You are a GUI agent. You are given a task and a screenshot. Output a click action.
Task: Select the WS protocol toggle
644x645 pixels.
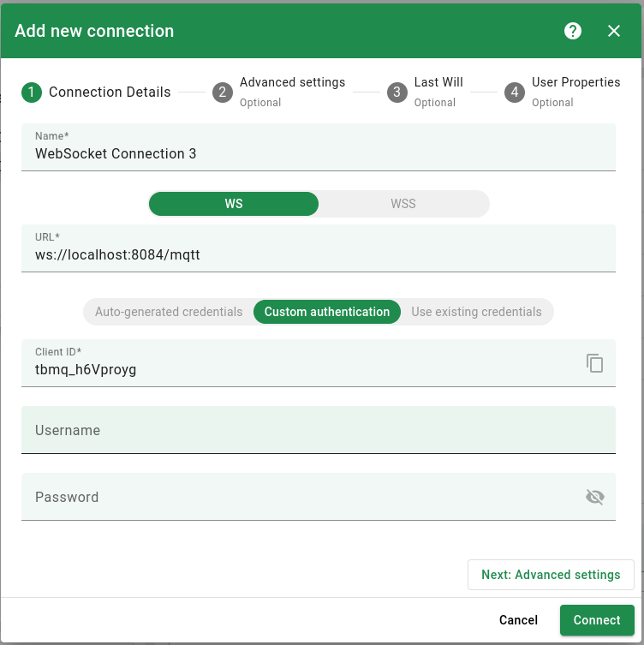(x=234, y=204)
